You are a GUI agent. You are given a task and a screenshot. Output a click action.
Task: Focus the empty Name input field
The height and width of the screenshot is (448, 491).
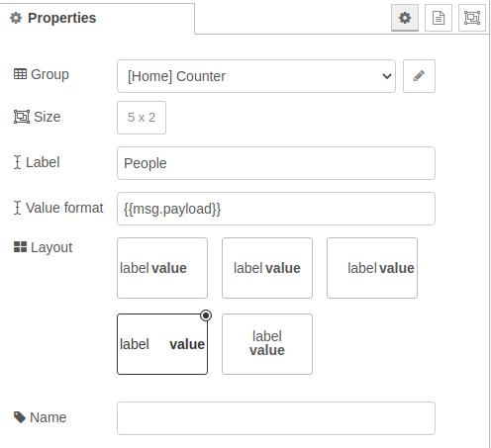click(276, 418)
